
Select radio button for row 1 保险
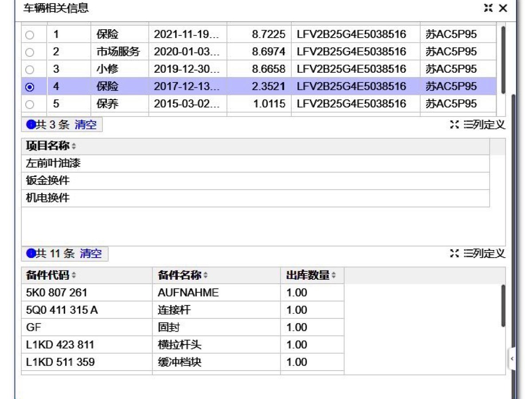[x=30, y=35]
